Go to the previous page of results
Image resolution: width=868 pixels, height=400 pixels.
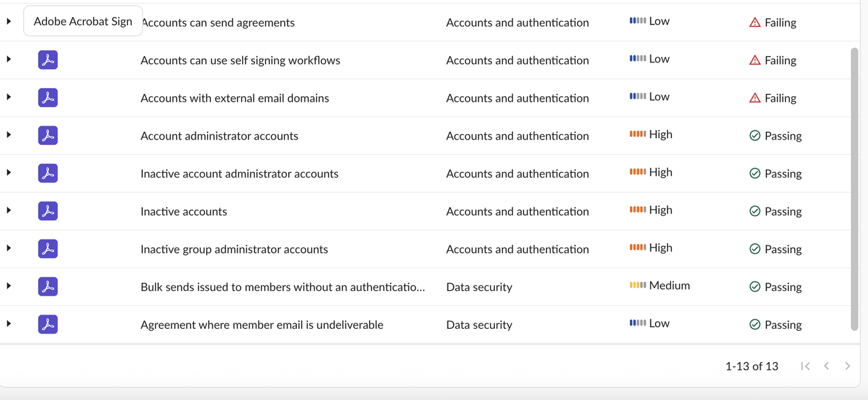pyautogui.click(x=827, y=366)
